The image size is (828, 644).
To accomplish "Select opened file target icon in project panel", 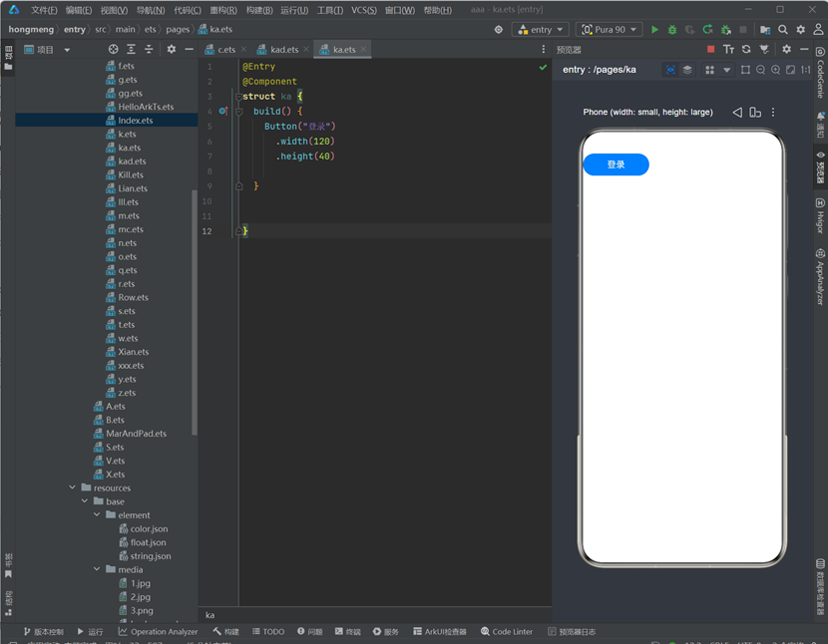I will [x=113, y=49].
